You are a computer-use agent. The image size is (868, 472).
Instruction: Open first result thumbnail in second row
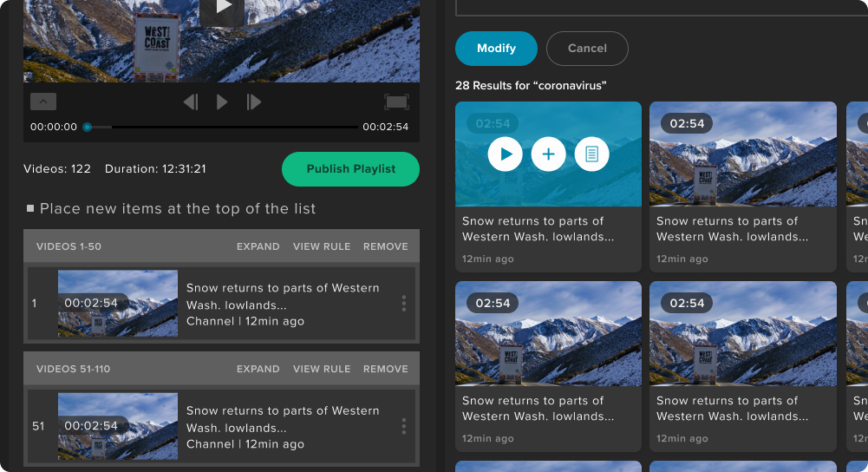548,333
